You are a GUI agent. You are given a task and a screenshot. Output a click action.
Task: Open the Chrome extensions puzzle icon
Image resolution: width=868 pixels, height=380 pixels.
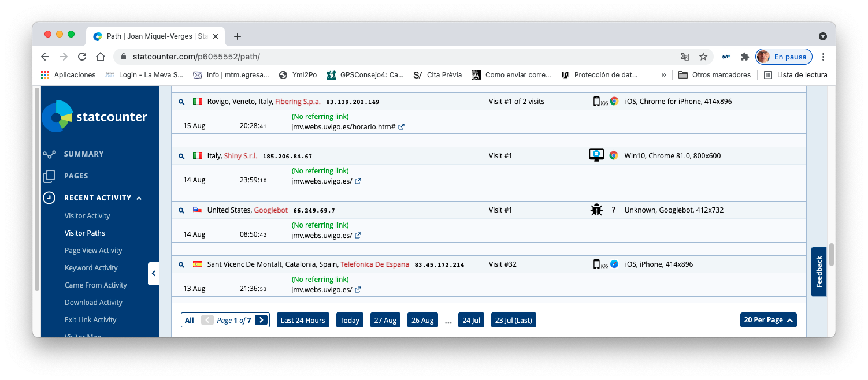[745, 57]
